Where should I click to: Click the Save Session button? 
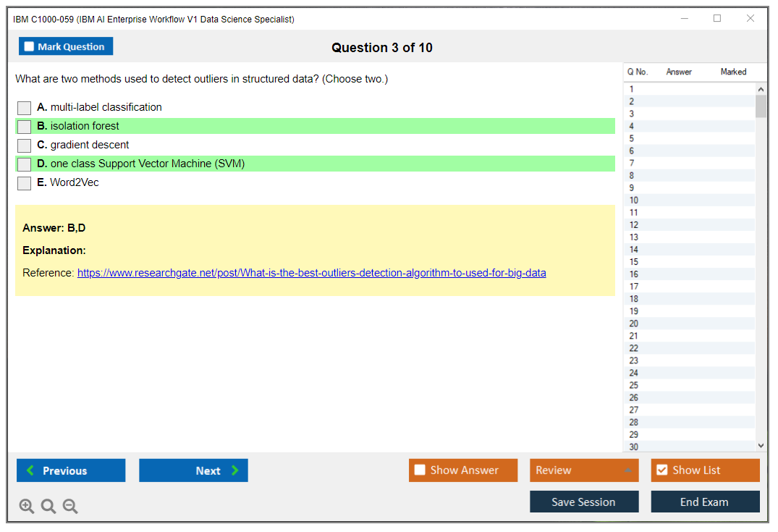(x=583, y=502)
